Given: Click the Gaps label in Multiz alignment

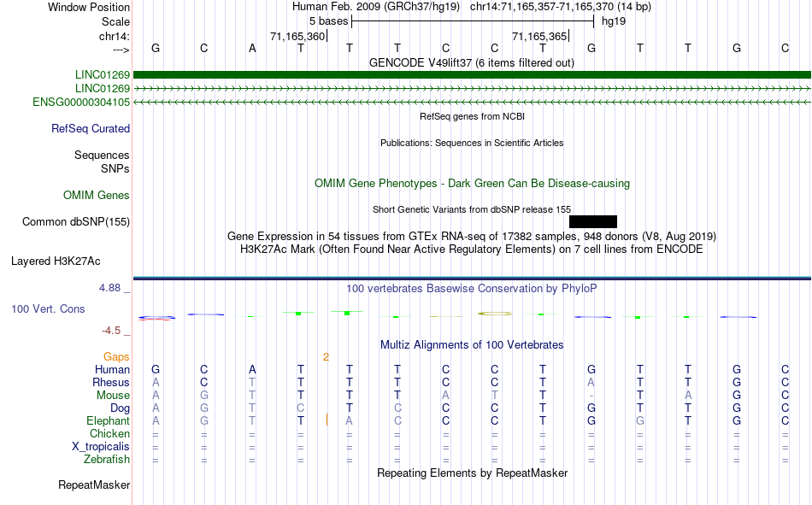Looking at the screenshot, I should pos(116,357).
